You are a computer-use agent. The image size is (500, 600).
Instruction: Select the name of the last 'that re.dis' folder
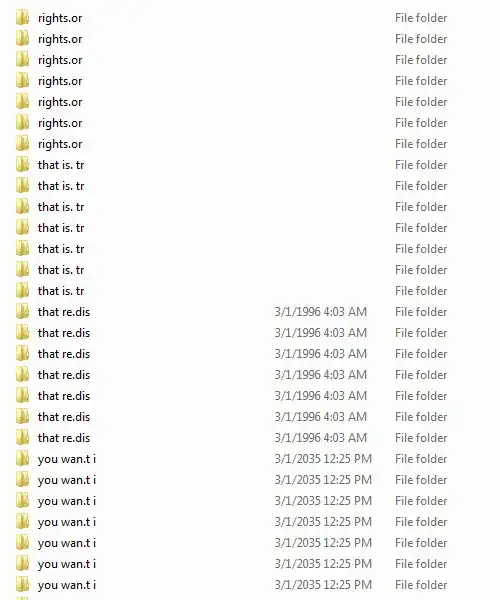click(64, 438)
